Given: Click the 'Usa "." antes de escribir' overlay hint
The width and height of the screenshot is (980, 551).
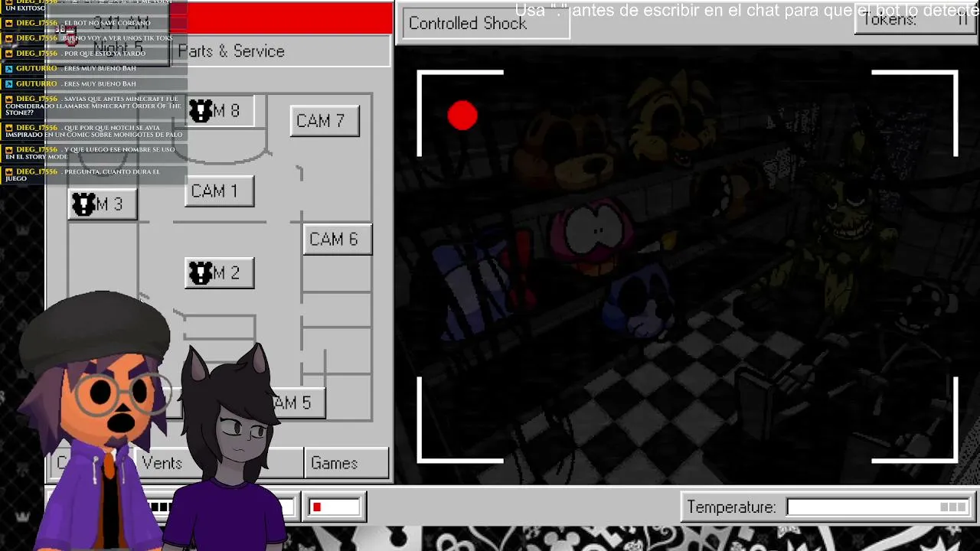Looking at the screenshot, I should (x=746, y=11).
